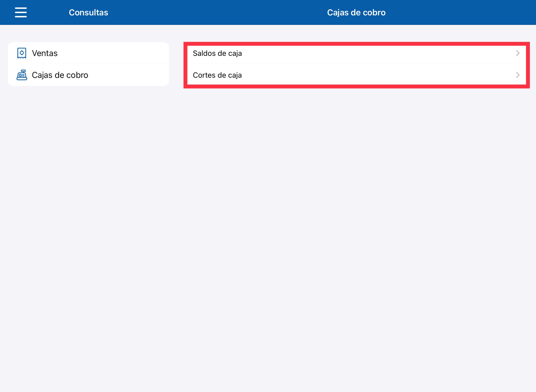This screenshot has width=536, height=392.
Task: Click the Consultas header title
Action: click(88, 12)
